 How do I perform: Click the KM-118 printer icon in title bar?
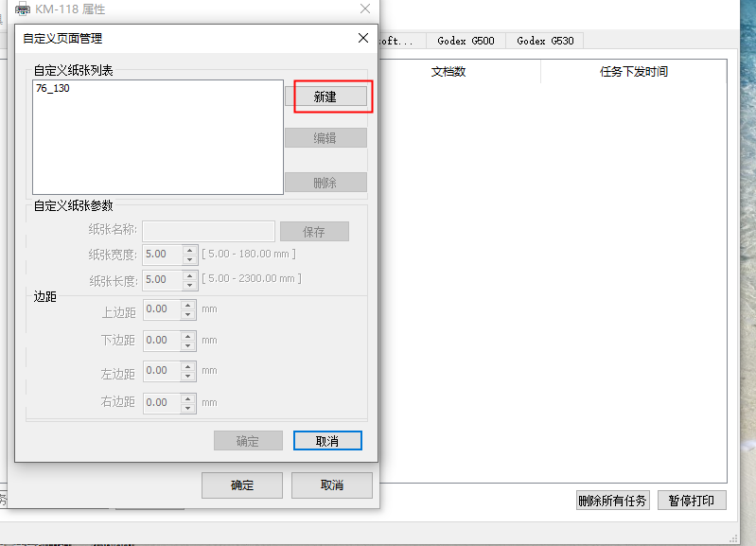[22, 9]
